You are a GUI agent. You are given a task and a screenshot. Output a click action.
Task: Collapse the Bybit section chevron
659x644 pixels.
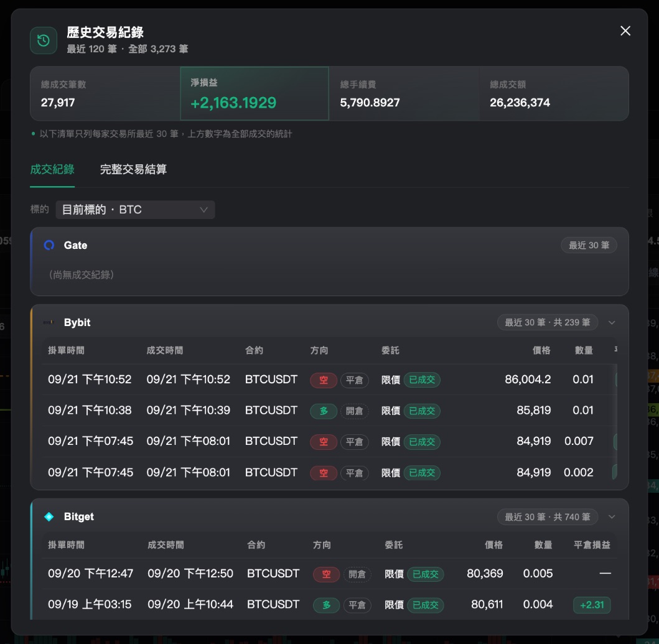click(x=612, y=322)
